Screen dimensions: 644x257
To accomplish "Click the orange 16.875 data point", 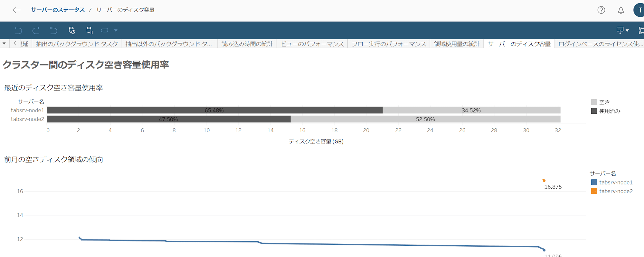I will point(544,180).
